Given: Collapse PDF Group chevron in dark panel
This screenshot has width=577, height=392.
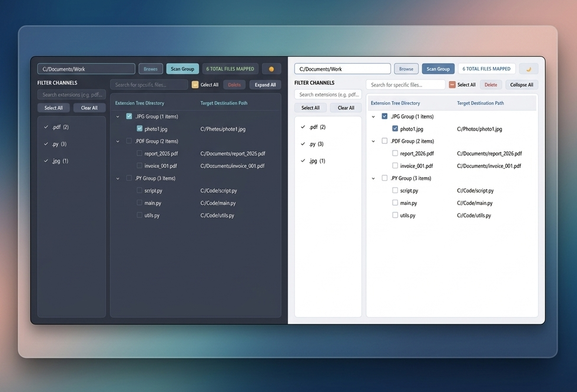Looking at the screenshot, I should (118, 141).
